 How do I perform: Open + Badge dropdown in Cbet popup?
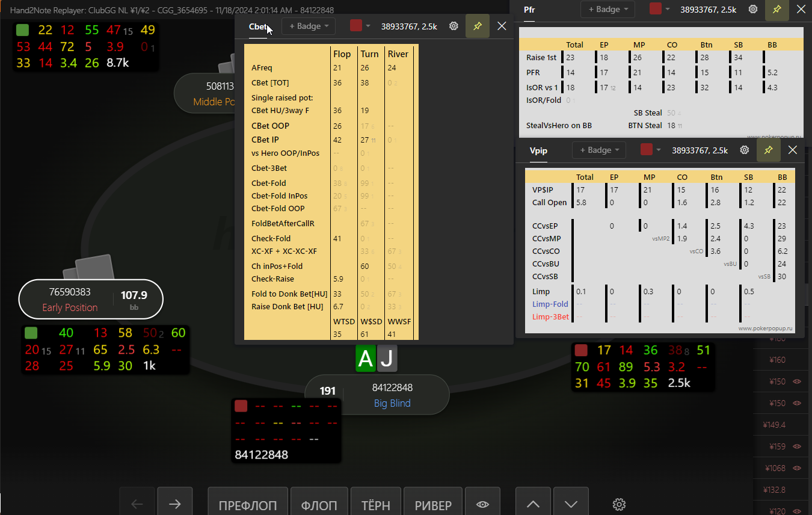[x=309, y=26]
